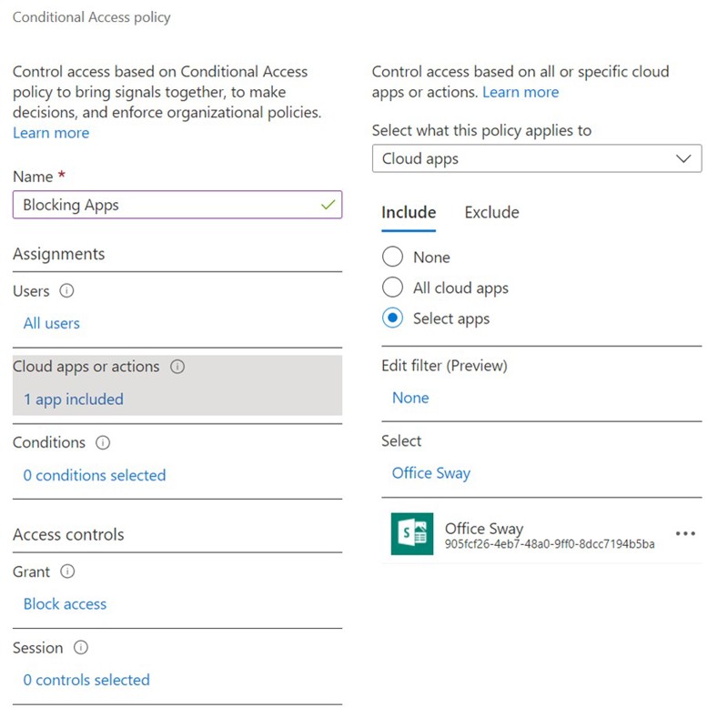Open 0 controls selected session link
Screen dimensions: 728x708
coord(86,680)
